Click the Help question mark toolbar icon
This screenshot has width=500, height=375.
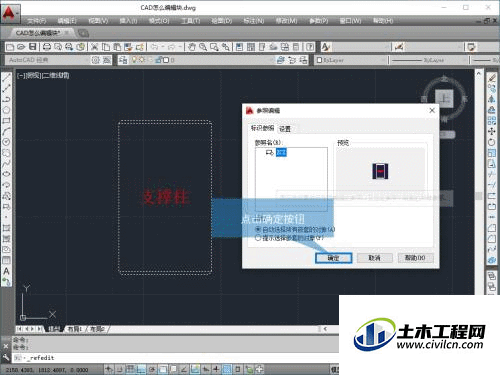click(310, 47)
